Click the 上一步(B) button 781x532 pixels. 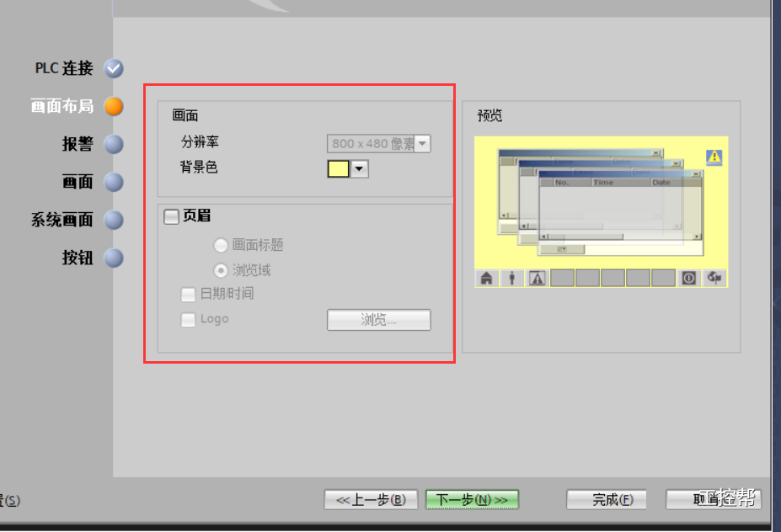pos(371,500)
